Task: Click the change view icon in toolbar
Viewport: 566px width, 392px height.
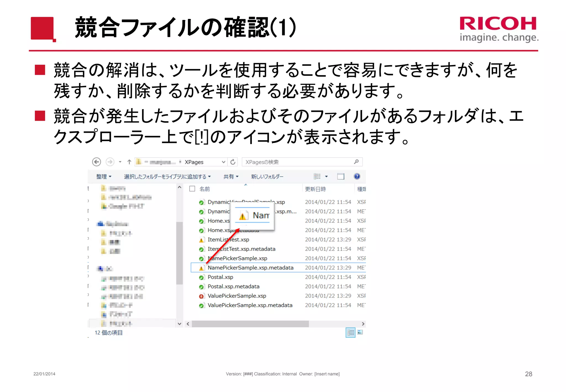Action: click(317, 176)
